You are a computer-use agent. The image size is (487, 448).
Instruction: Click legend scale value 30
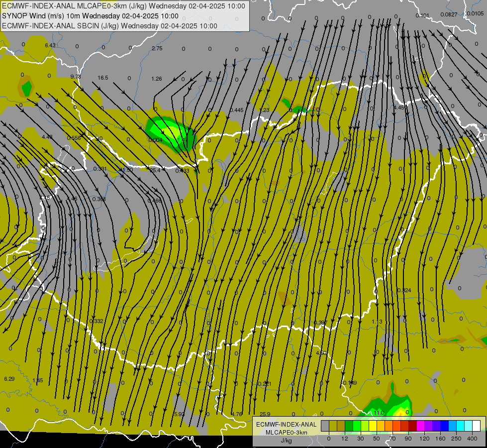361,439
